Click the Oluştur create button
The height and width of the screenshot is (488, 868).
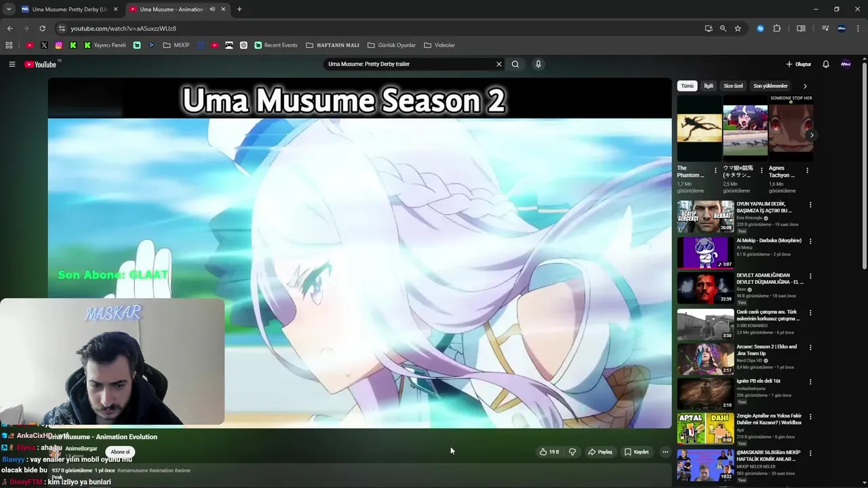tap(799, 64)
